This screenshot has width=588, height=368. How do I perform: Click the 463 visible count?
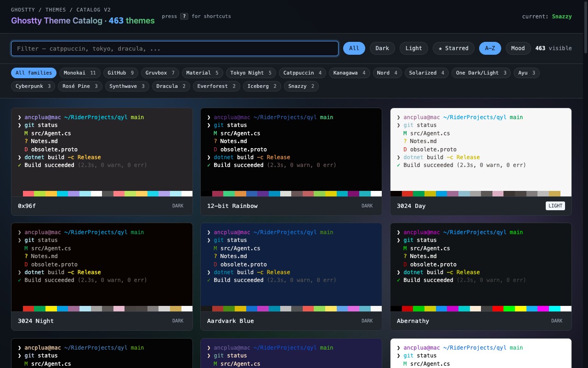(x=554, y=48)
